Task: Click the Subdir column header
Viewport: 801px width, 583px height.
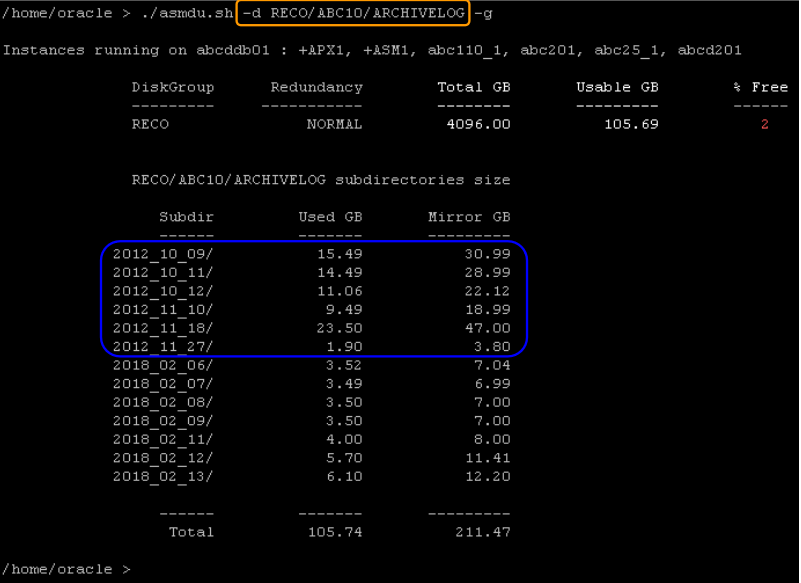Action: pyautogui.click(x=186, y=217)
